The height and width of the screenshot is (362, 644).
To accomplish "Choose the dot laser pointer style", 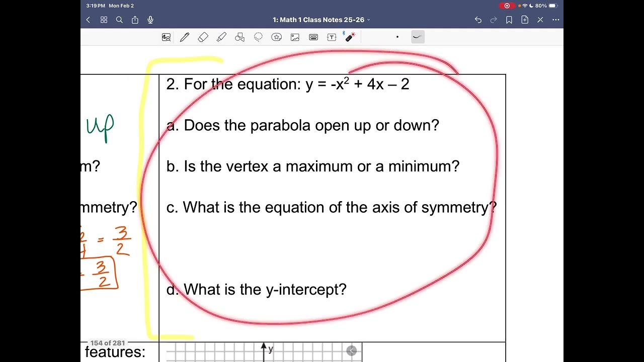I will [x=397, y=37].
